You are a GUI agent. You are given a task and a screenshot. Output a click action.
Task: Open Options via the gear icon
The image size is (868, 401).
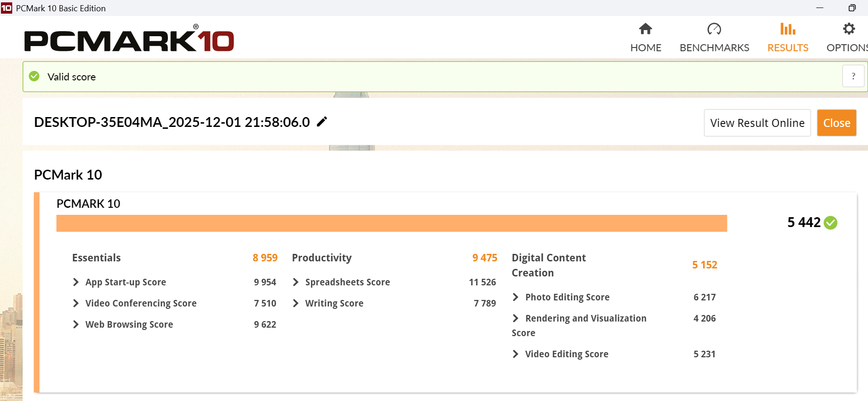click(x=849, y=29)
